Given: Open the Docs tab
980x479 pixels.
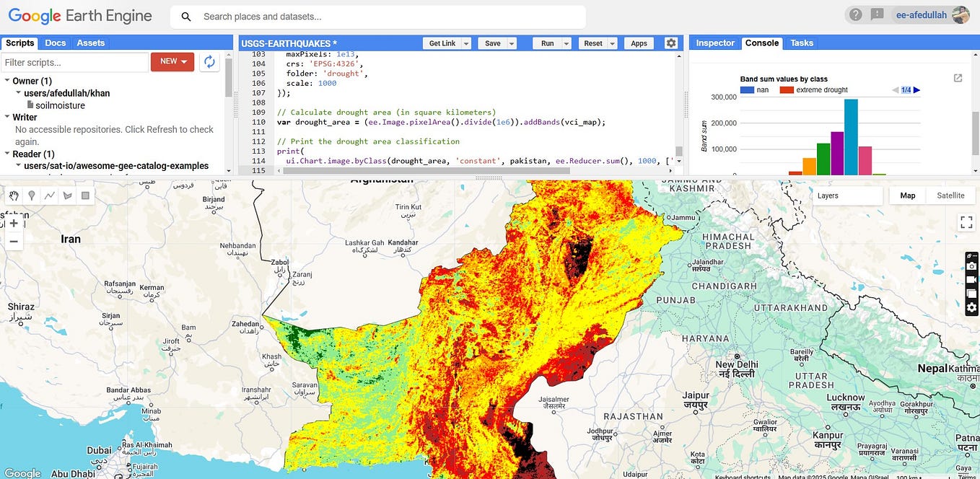Looking at the screenshot, I should (55, 43).
